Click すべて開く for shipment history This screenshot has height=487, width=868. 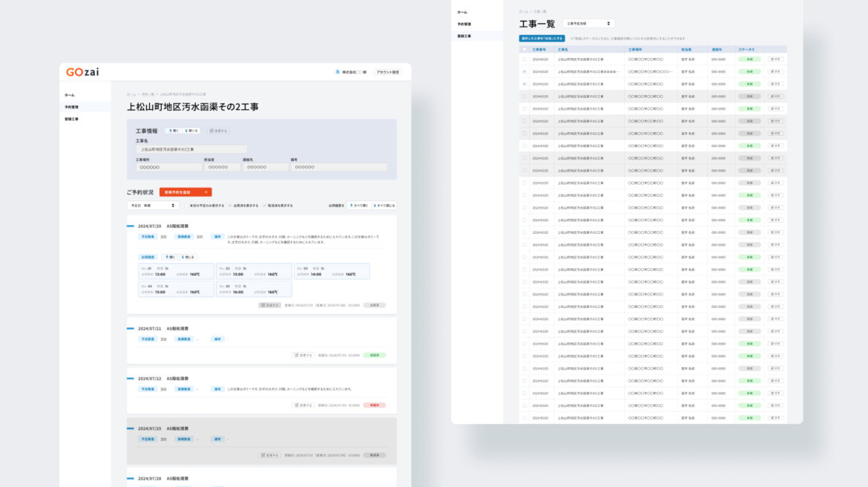click(359, 206)
